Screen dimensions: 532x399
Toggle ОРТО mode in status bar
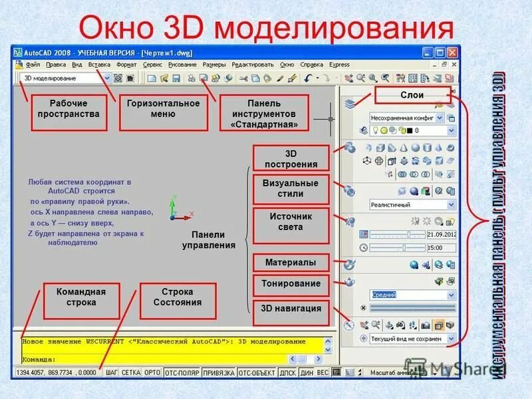click(x=152, y=372)
